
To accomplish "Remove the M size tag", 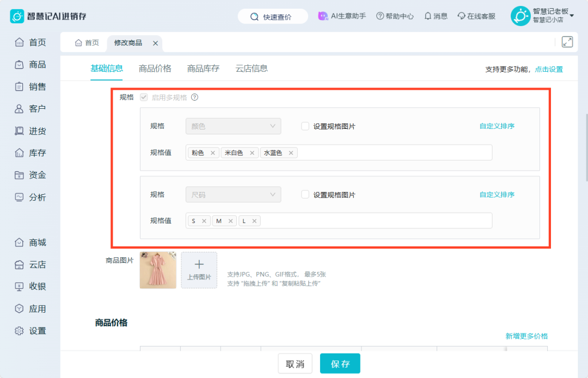I will click(231, 221).
